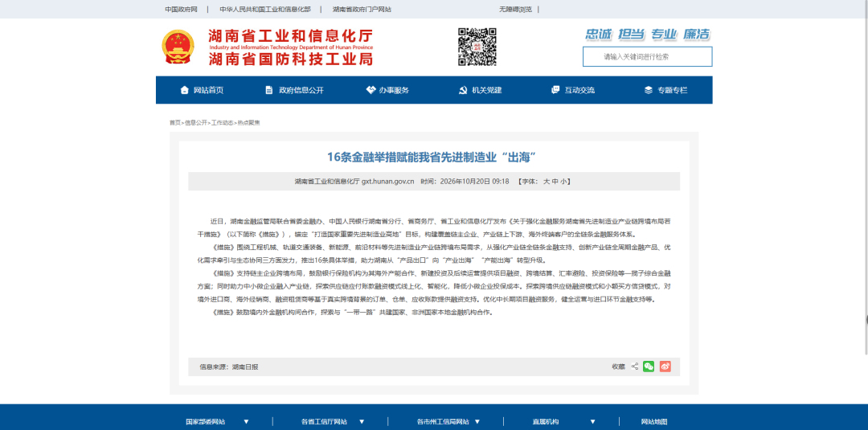Share article via green WeChat icon
This screenshot has height=430, width=868.
649,367
